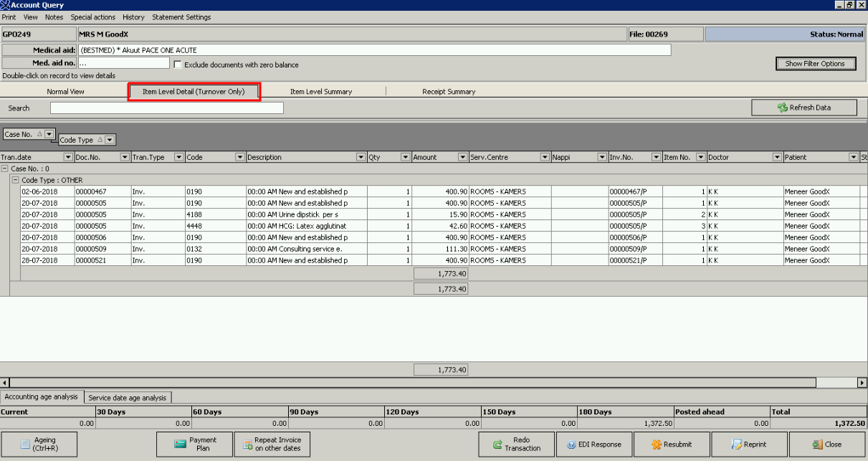Open the Amount column filter dropdown

[462, 157]
